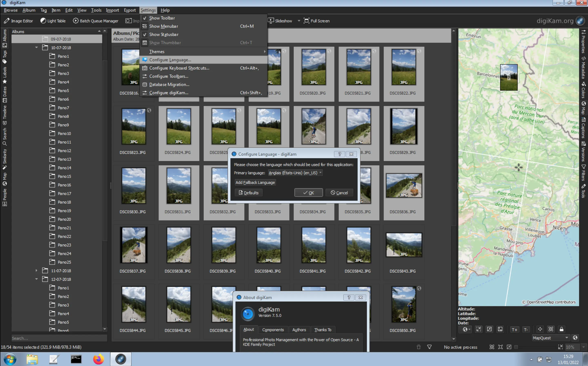Switch to the Authors tab in About digiKam
This screenshot has width=588, height=366.
299,329
